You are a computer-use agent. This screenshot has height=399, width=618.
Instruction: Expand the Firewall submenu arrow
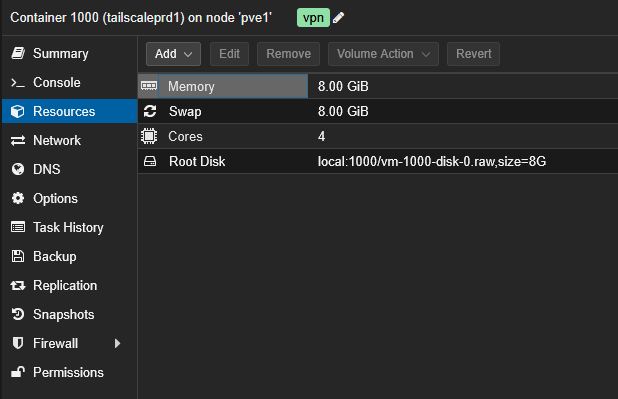coord(117,343)
